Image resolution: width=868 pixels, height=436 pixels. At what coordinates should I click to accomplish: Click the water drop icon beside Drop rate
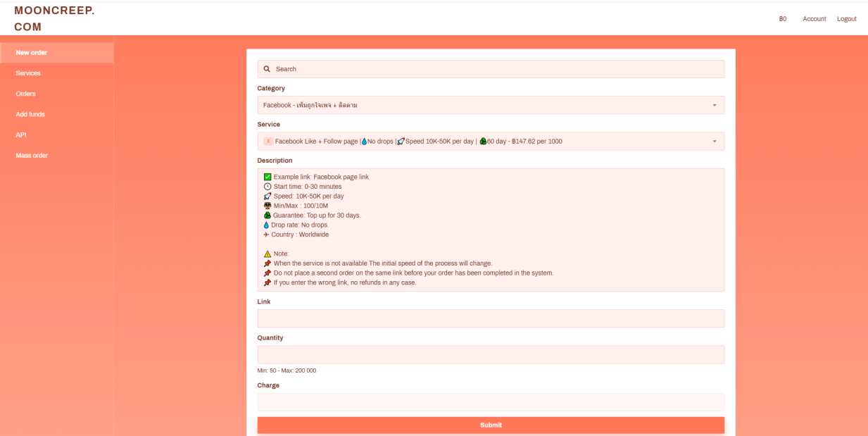point(266,225)
